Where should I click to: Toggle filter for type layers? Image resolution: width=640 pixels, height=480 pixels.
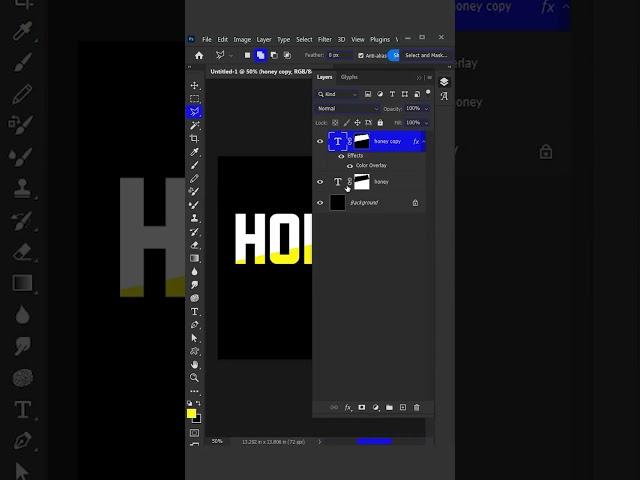coord(392,94)
